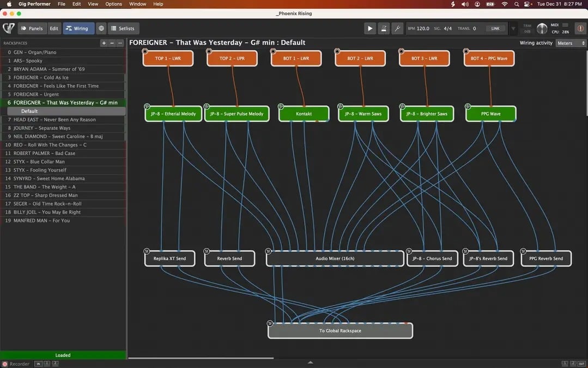Open the tuner wrench icon
588x368 pixels.
point(397,28)
